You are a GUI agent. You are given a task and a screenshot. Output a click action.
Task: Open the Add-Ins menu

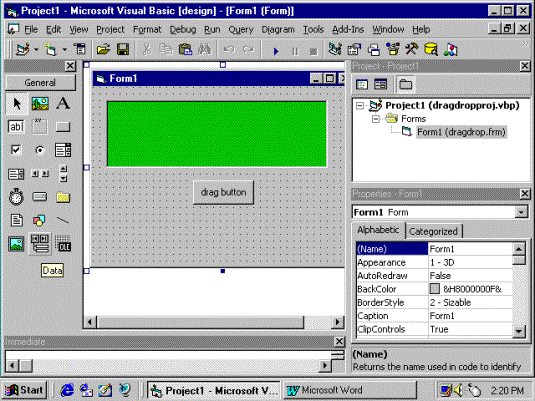348,30
